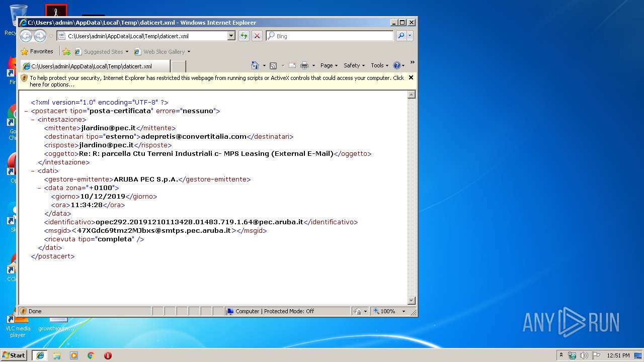Open Help via the blue question mark
This screenshot has height=362, width=644.
pos(396,65)
